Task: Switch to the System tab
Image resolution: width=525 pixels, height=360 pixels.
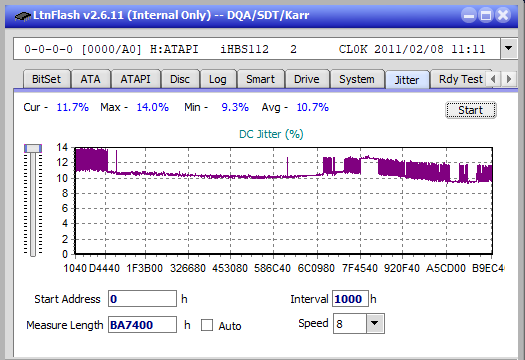Action: click(357, 79)
